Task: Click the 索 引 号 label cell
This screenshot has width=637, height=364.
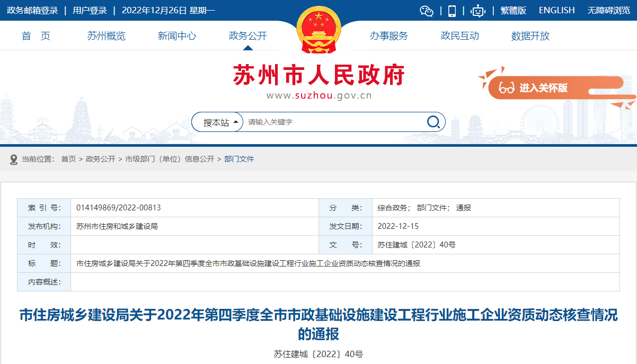Action: click(x=44, y=208)
